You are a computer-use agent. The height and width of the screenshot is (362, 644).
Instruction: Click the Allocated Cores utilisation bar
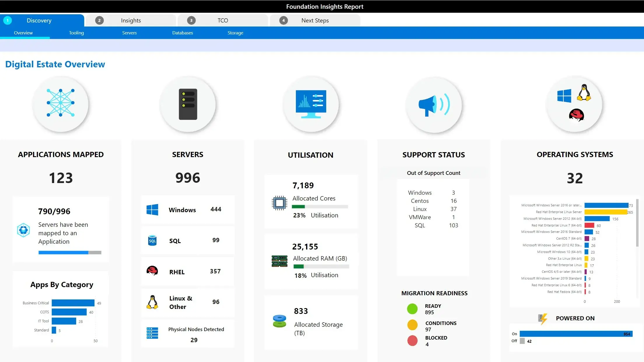320,207
